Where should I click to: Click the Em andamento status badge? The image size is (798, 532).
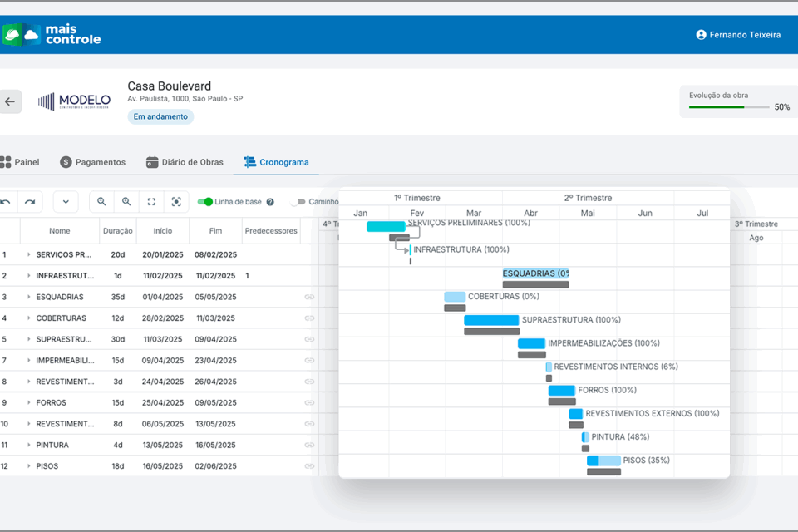click(x=160, y=117)
